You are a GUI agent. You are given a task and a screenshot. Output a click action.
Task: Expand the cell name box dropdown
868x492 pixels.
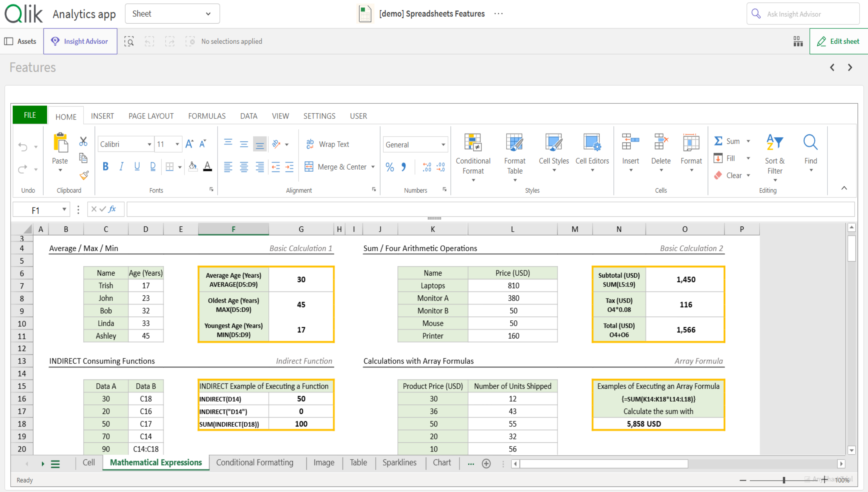(x=64, y=210)
